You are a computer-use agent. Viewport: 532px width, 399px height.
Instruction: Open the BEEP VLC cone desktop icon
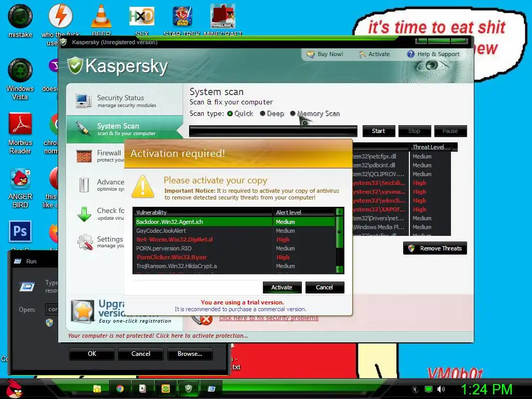point(101,16)
